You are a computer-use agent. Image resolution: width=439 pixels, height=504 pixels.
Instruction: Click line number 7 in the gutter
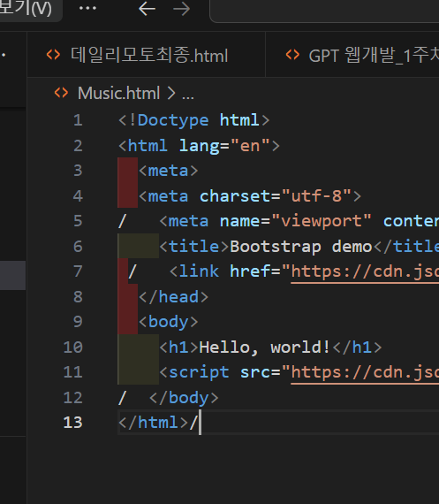(x=78, y=271)
